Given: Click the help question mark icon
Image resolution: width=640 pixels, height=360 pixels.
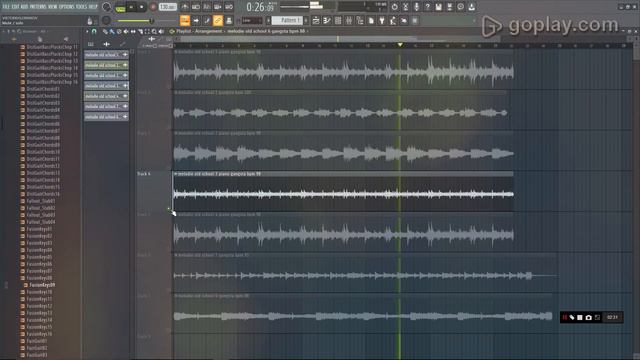Looking at the screenshot, I should [427, 7].
